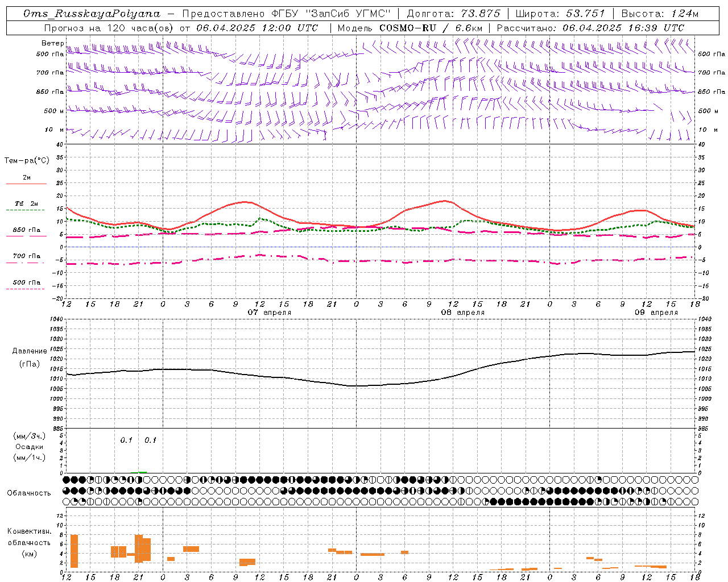
Task: Click 1040 on the left pressure axis
Action: click(57, 319)
